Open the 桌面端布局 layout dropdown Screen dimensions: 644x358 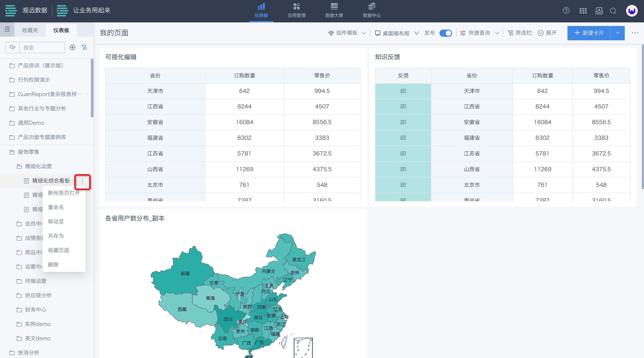tap(397, 33)
